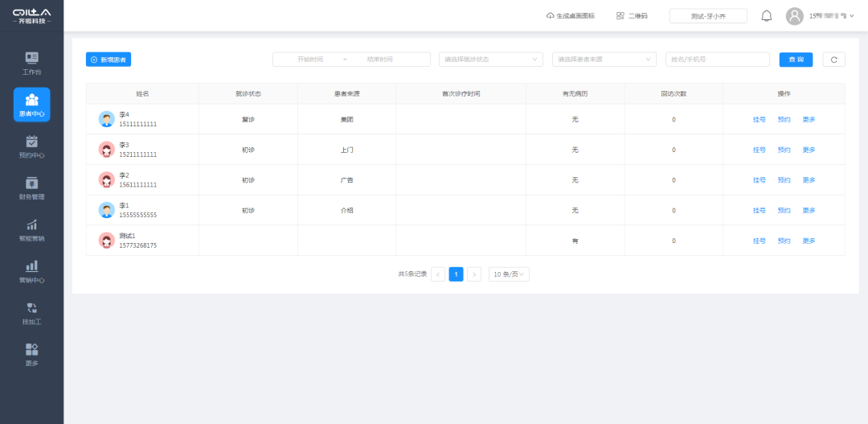Open the 10 条/页 page size dropdown
The image size is (868, 424).
click(509, 274)
